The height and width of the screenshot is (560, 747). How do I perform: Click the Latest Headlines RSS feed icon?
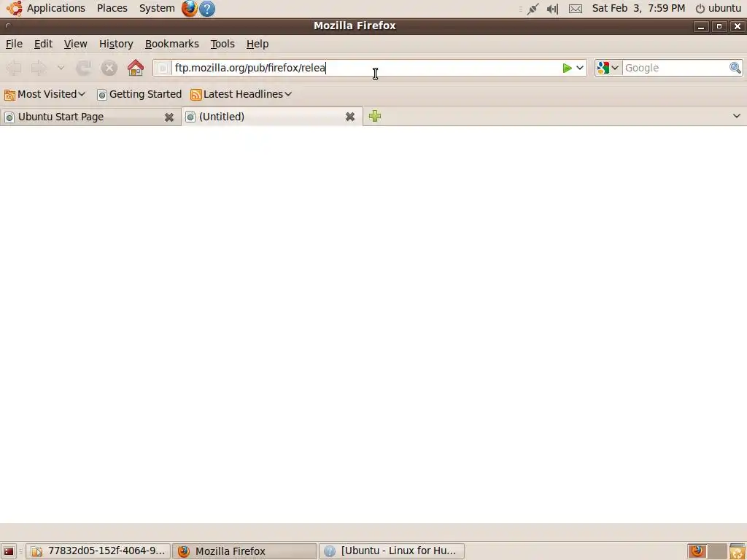196,94
